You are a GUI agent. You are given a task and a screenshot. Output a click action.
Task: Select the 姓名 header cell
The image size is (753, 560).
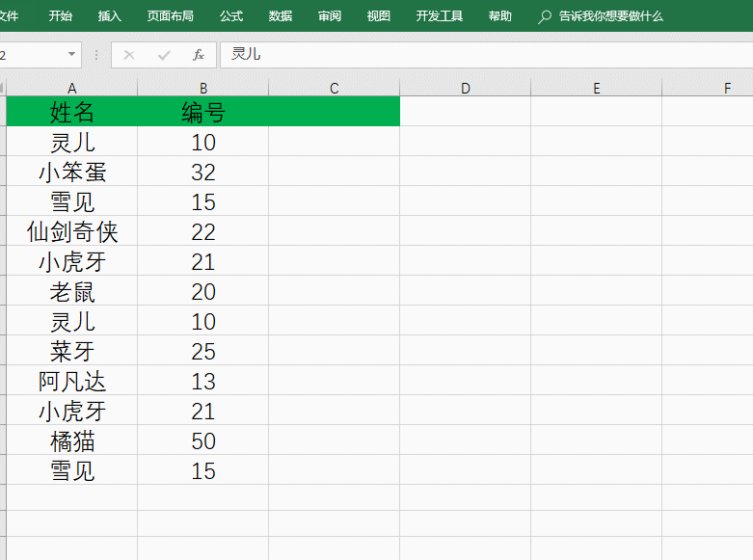point(71,112)
